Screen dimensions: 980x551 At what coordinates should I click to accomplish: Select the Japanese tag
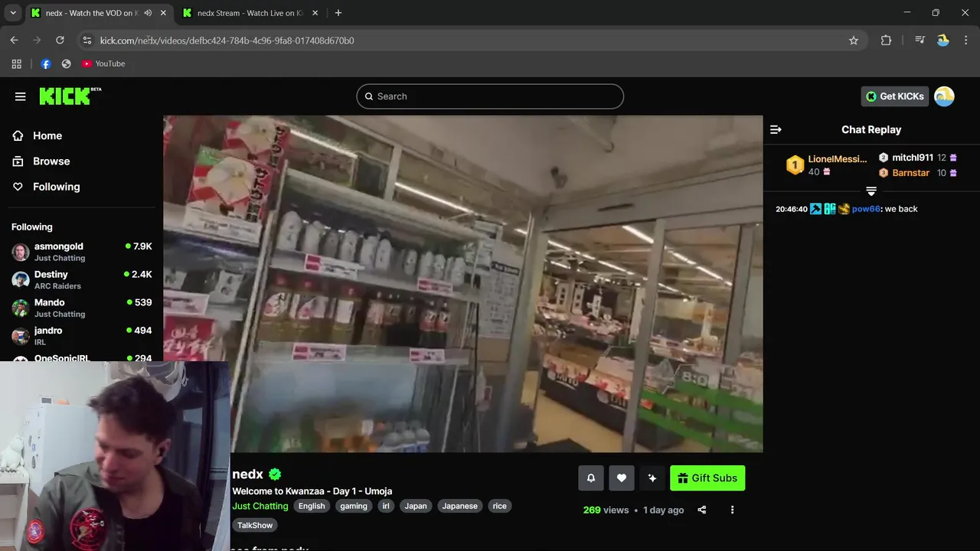460,506
